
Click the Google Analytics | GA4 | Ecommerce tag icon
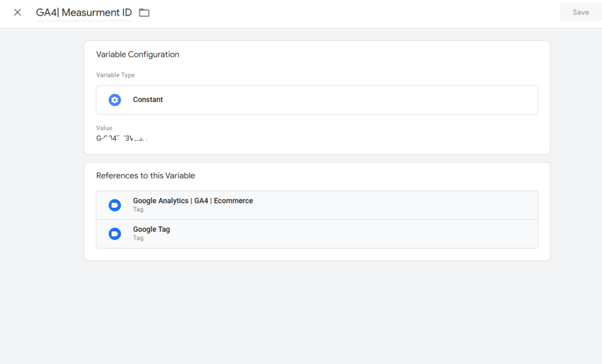tap(115, 205)
